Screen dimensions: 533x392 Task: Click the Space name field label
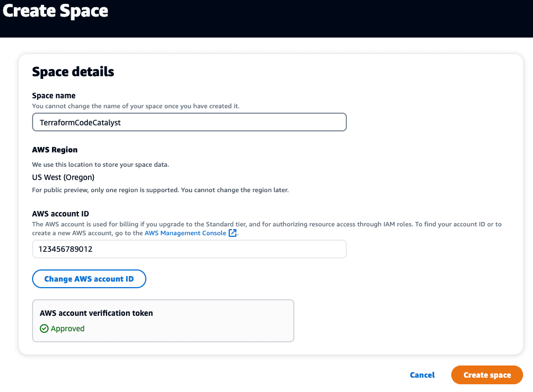54,96
